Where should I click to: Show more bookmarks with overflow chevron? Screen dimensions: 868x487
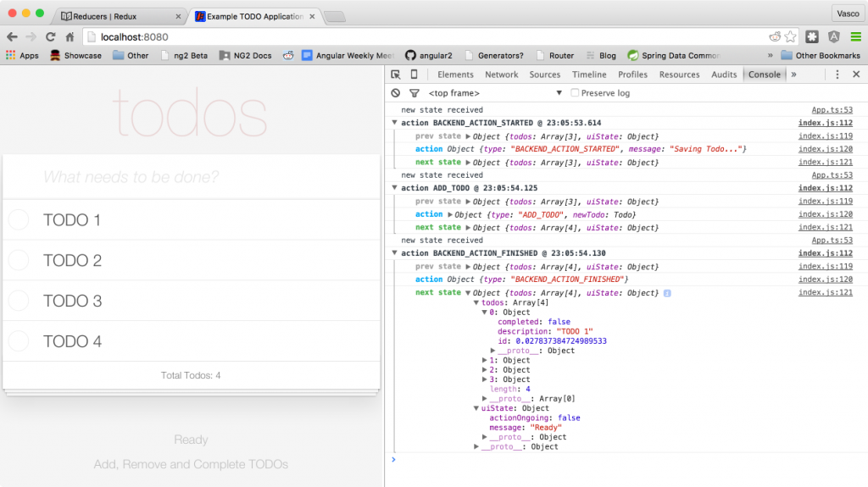(x=770, y=55)
